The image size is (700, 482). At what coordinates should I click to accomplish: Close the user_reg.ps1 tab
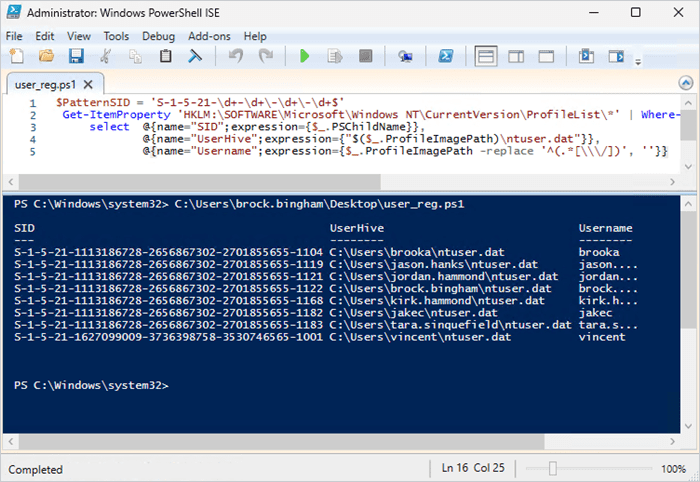point(88,84)
